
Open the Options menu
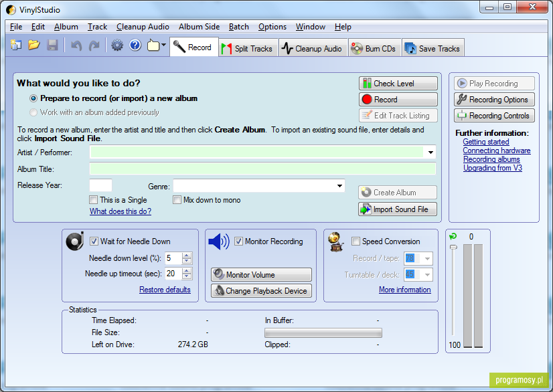[x=272, y=27]
